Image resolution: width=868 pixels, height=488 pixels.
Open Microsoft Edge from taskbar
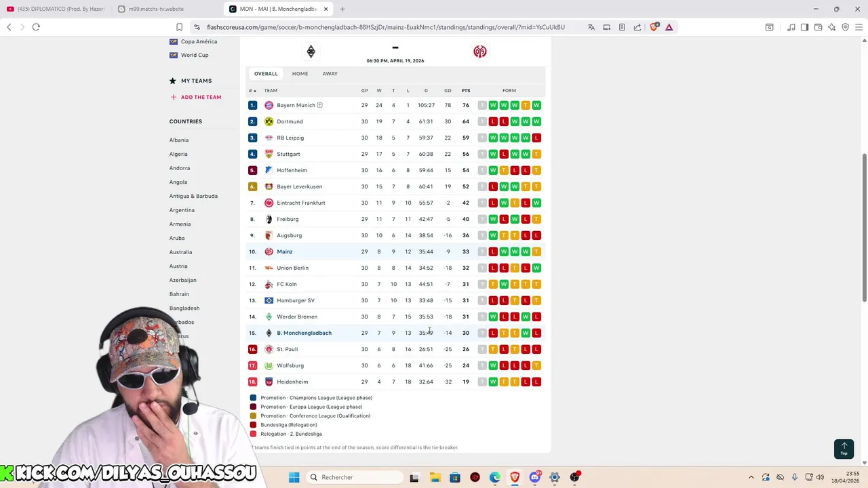(495, 477)
